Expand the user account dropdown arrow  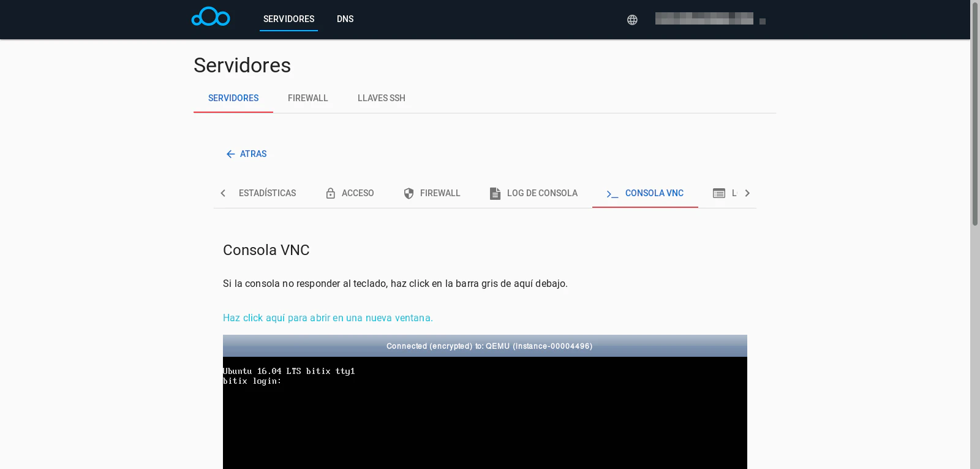tap(763, 21)
